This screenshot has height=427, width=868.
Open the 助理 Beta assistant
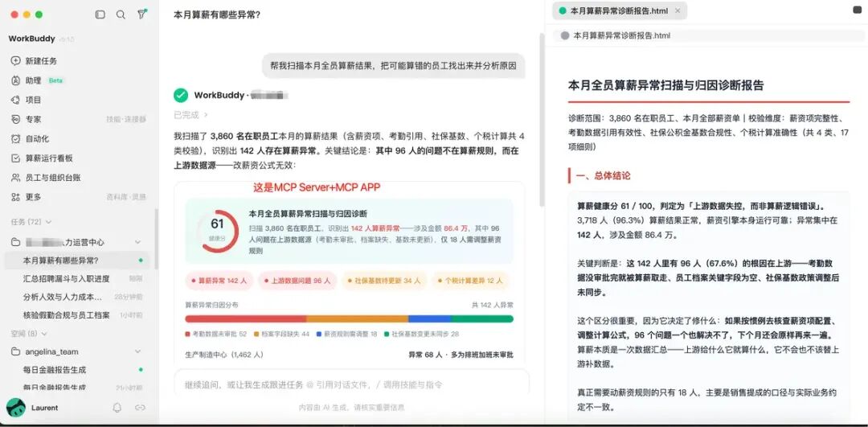coord(37,80)
